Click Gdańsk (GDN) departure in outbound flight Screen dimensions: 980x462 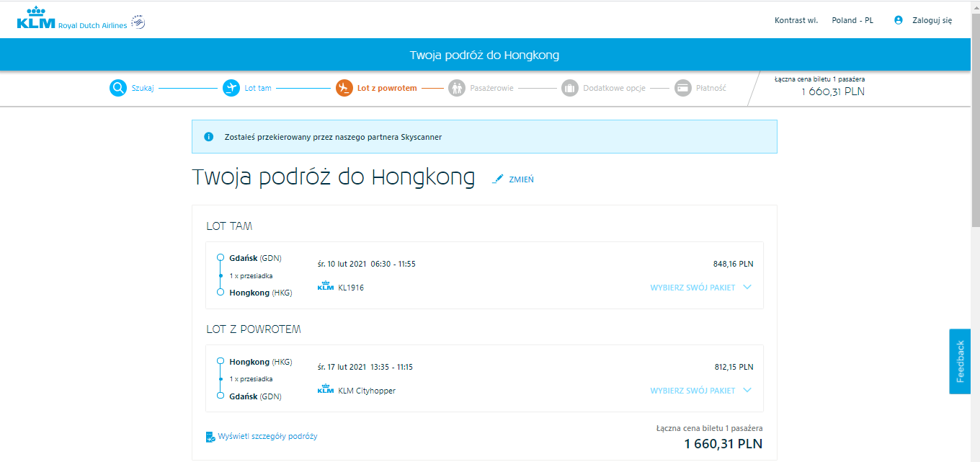[255, 258]
